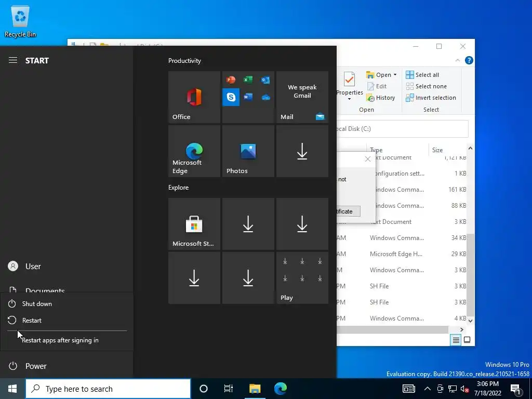The width and height of the screenshot is (532, 399).
Task: Open File Explorer help icon
Action: tap(469, 60)
